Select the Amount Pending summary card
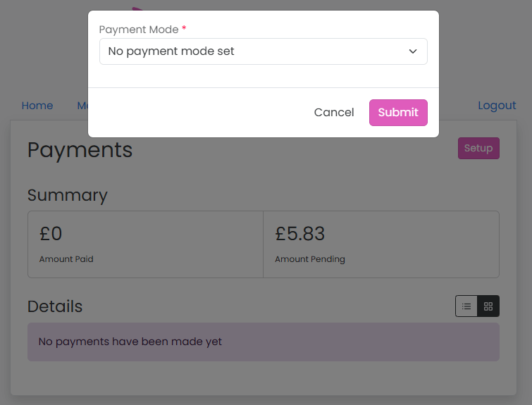The image size is (532, 405). pos(381,244)
